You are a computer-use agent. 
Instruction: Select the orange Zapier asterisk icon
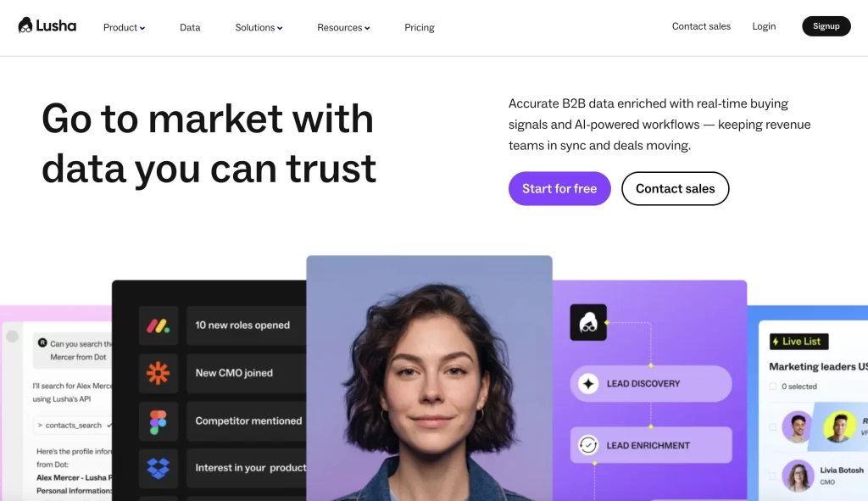(159, 373)
